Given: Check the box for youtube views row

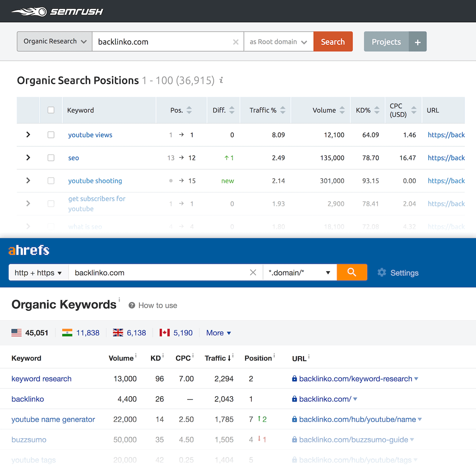Looking at the screenshot, I should point(51,135).
